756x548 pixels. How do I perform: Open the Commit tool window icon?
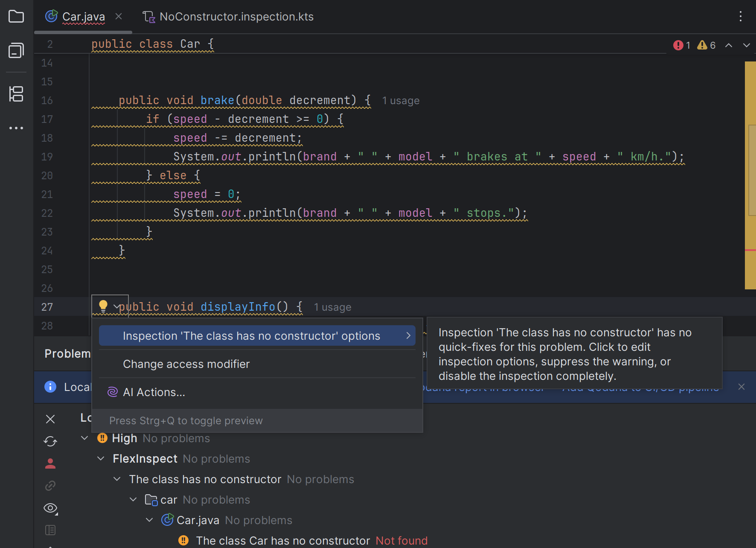pyautogui.click(x=16, y=51)
